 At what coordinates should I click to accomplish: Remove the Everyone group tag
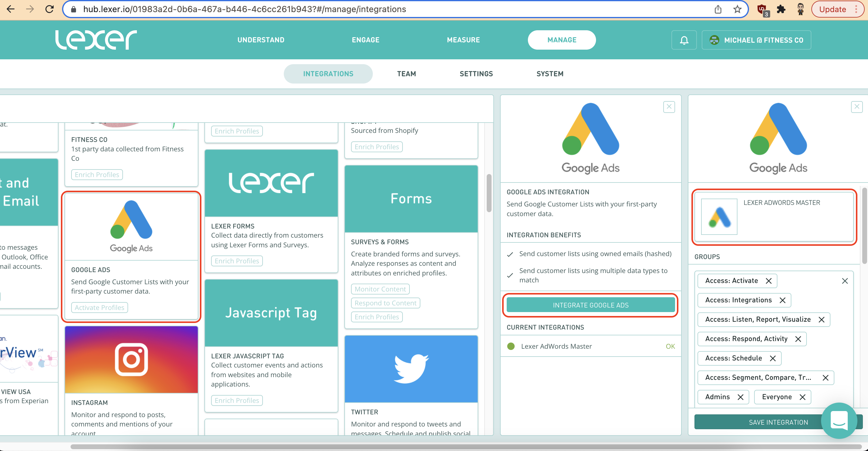[x=803, y=397]
